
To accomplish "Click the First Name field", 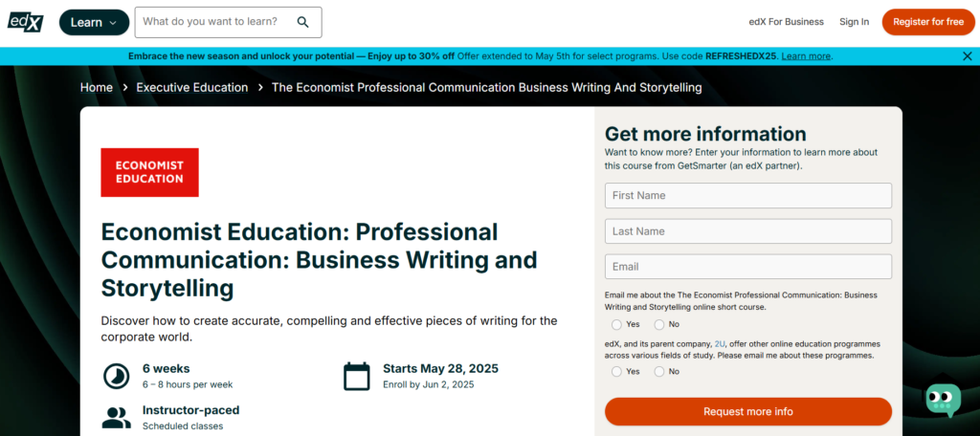I will click(x=748, y=195).
